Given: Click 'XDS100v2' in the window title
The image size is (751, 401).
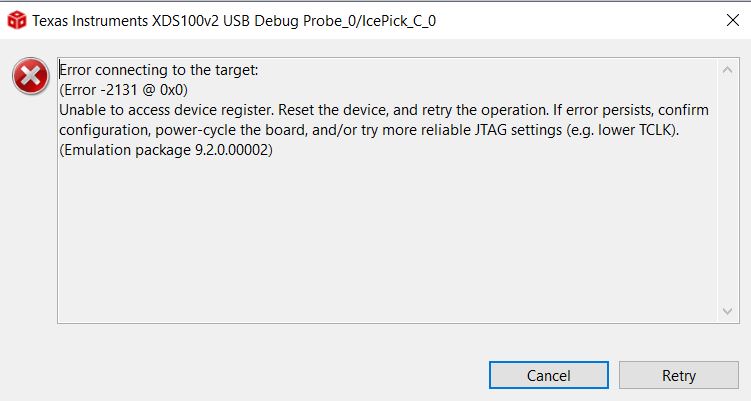Looking at the screenshot, I should [x=185, y=21].
